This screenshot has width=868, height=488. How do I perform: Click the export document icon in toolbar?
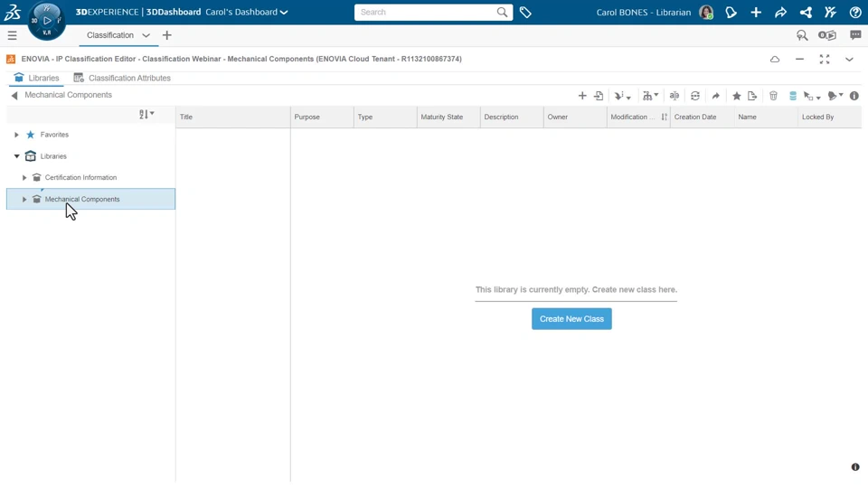751,96
